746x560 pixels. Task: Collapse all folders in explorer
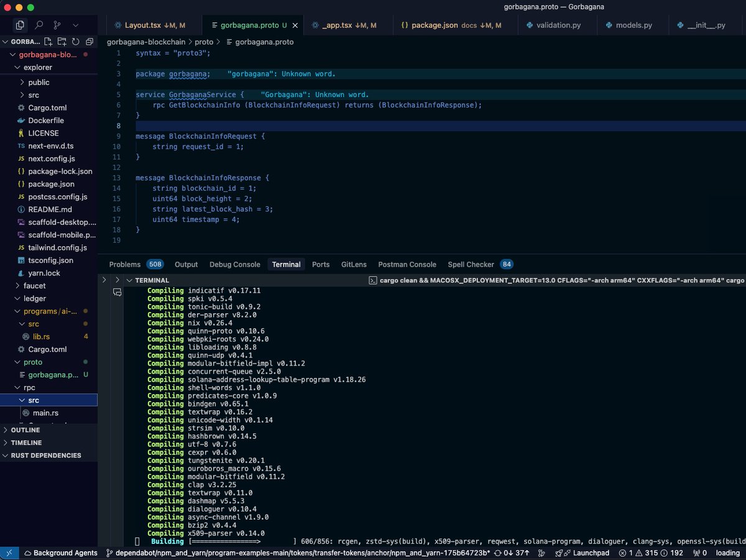(x=89, y=42)
